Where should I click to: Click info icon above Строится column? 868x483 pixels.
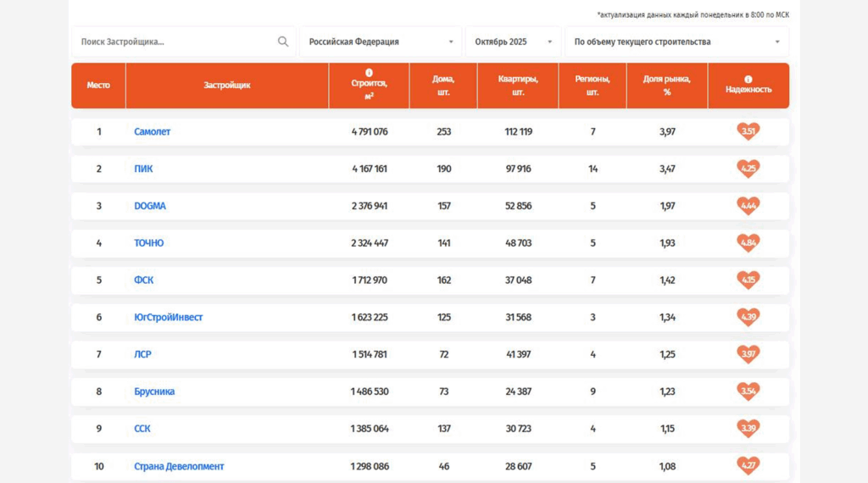[369, 73]
